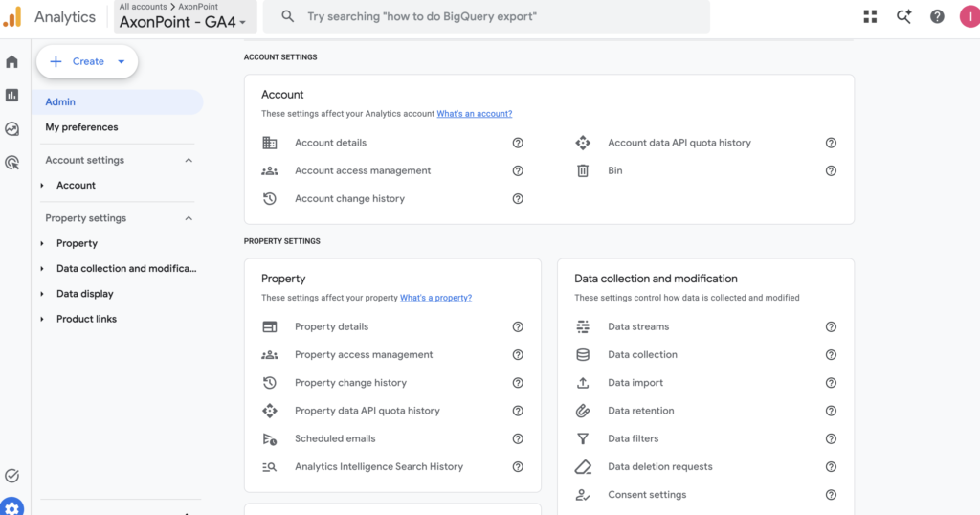Click help icon for Account change history
Viewport: 980px width, 515px height.
518,199
